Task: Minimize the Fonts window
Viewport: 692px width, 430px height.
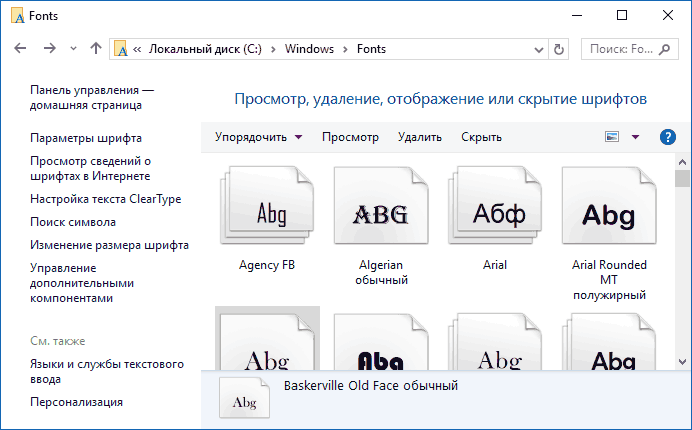Action: 577,15
